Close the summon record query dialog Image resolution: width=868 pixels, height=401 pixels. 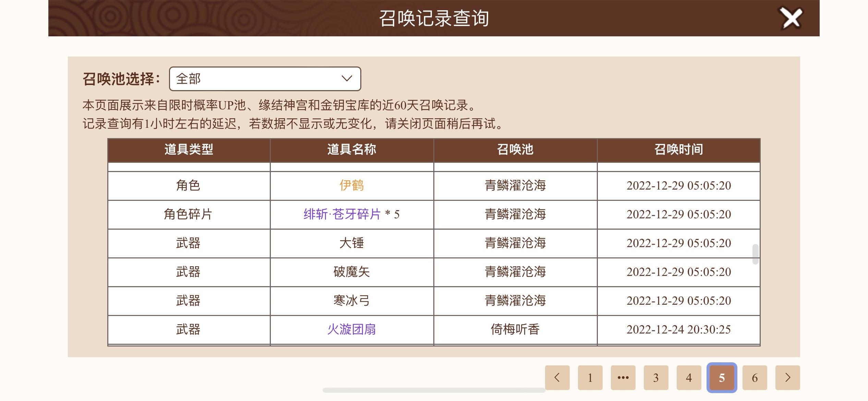pos(791,18)
